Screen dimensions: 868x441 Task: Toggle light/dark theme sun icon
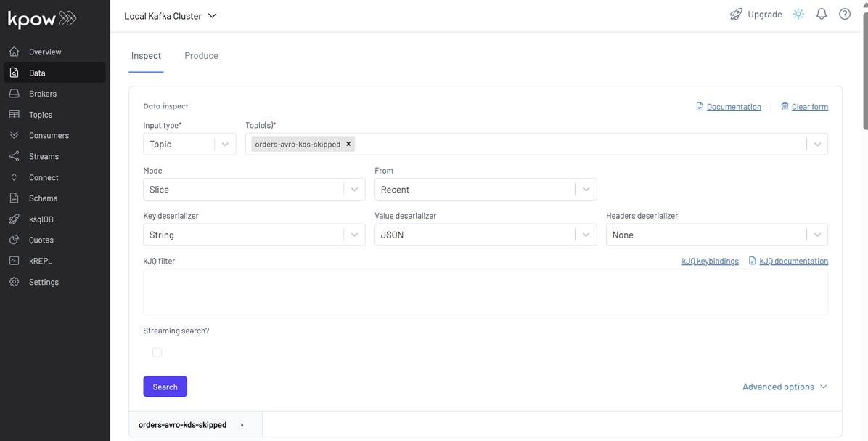[798, 15]
